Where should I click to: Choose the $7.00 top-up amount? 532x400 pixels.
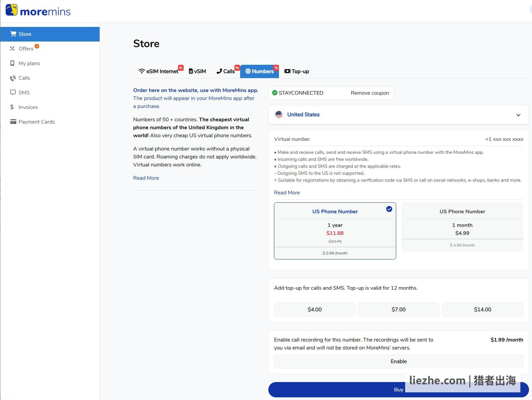399,309
